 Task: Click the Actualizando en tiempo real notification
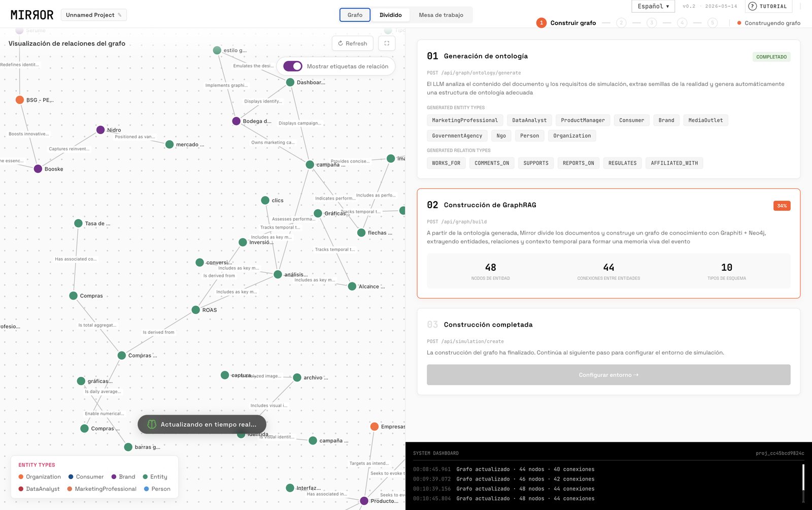(x=202, y=424)
